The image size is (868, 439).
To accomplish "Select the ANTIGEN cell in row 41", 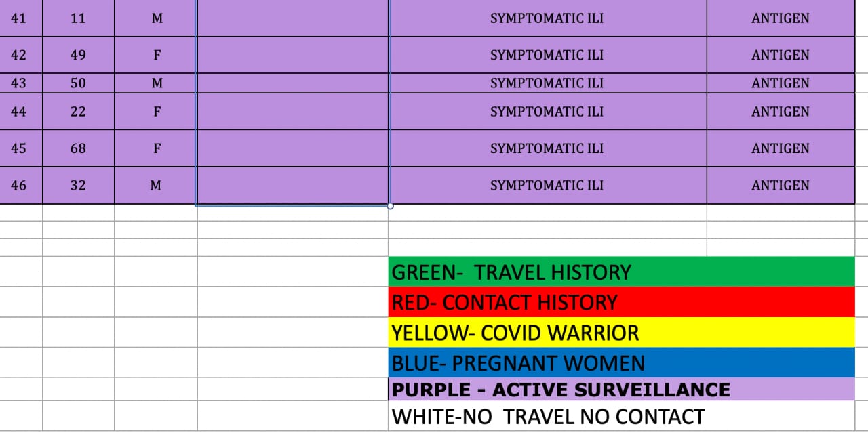I will [x=780, y=18].
